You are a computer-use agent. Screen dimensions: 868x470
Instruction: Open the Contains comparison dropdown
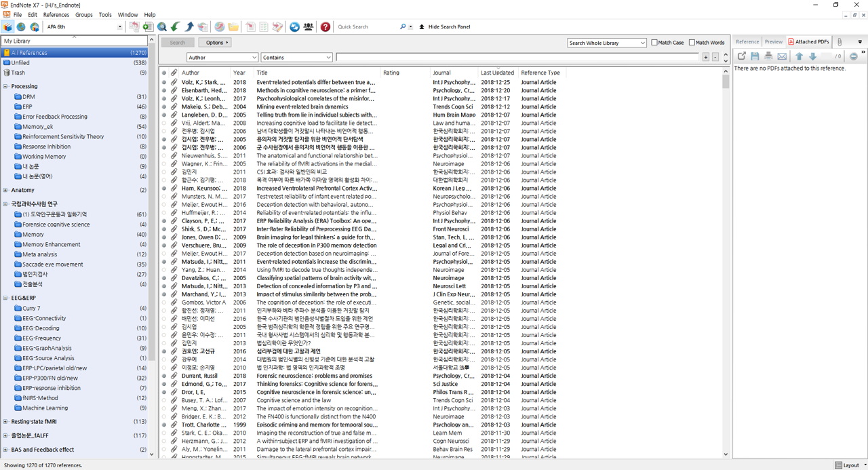[x=297, y=58]
